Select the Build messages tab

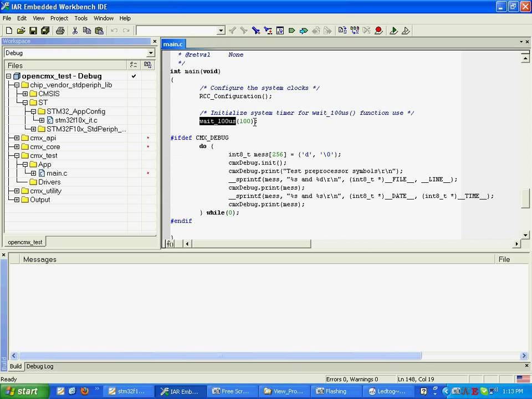click(x=16, y=366)
